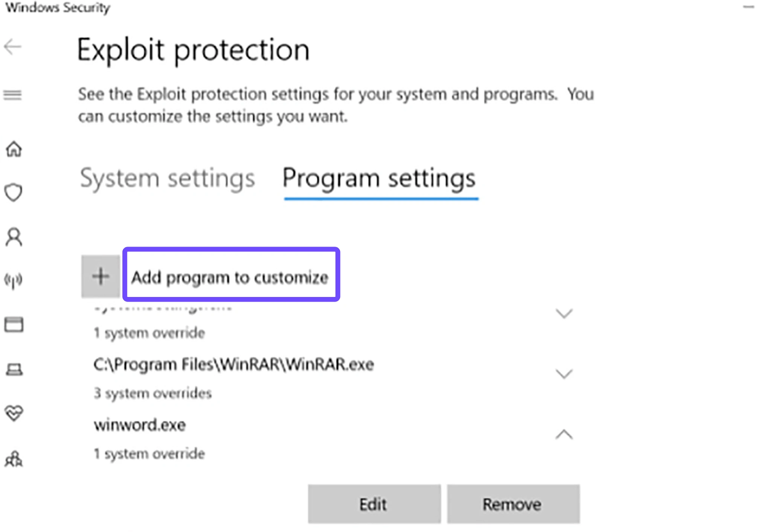This screenshot has height=532, width=764.
Task: Open Family options icon
Action: (x=14, y=459)
